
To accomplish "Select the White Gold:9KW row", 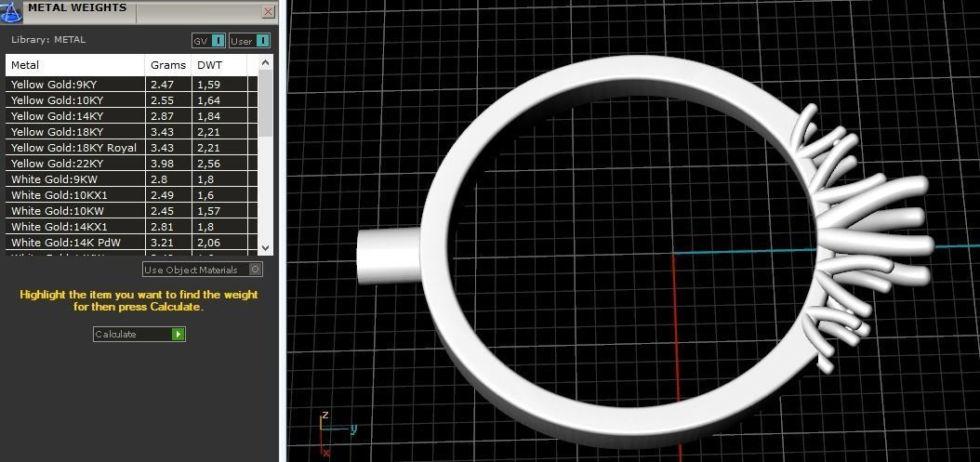I will click(x=131, y=179).
